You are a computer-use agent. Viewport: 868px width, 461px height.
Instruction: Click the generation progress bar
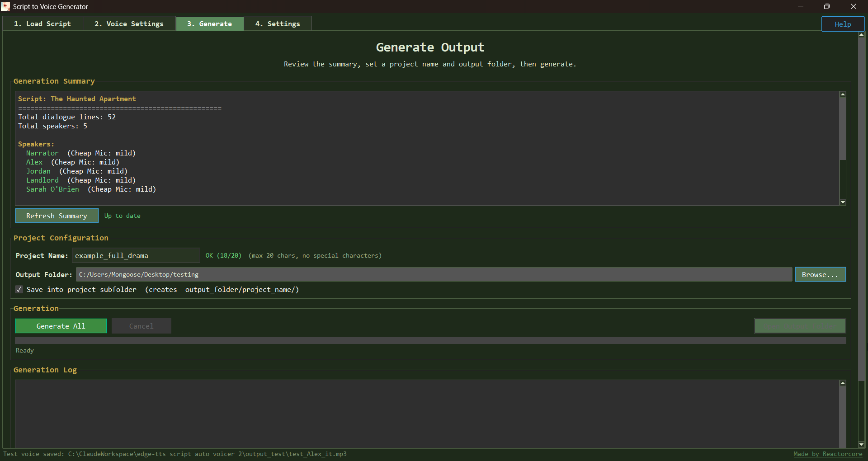(429, 341)
